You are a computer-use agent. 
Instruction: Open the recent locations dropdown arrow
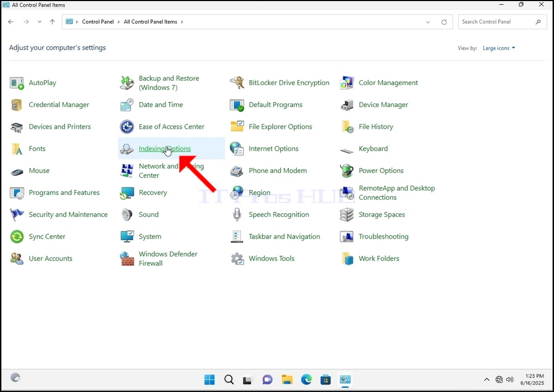(x=39, y=22)
